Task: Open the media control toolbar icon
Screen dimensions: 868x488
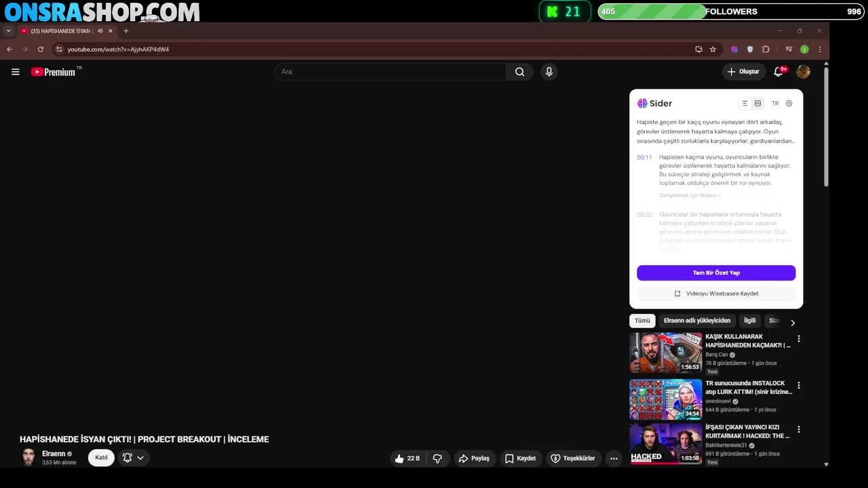Action: coord(789,49)
